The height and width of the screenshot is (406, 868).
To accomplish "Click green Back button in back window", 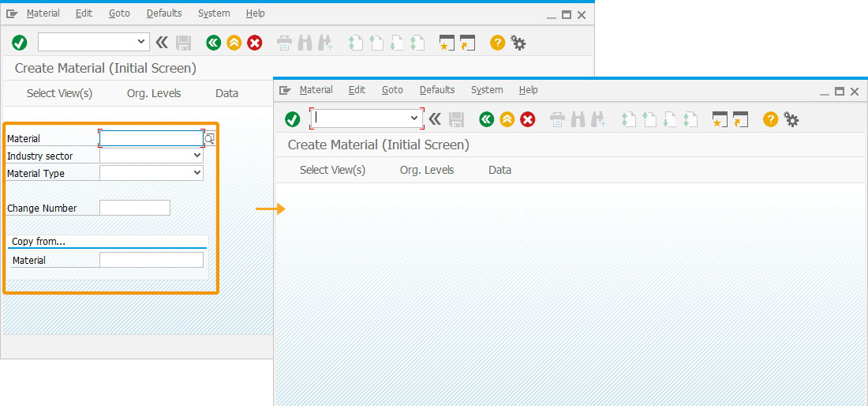I will 214,43.
